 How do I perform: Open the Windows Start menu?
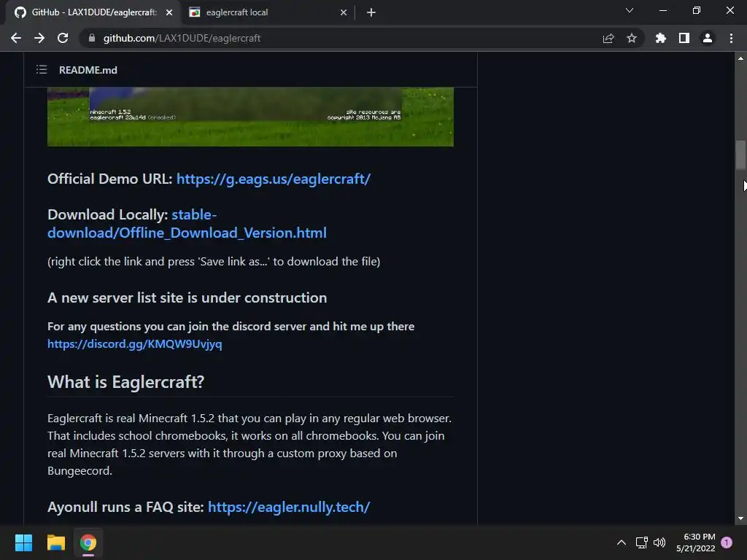click(23, 542)
